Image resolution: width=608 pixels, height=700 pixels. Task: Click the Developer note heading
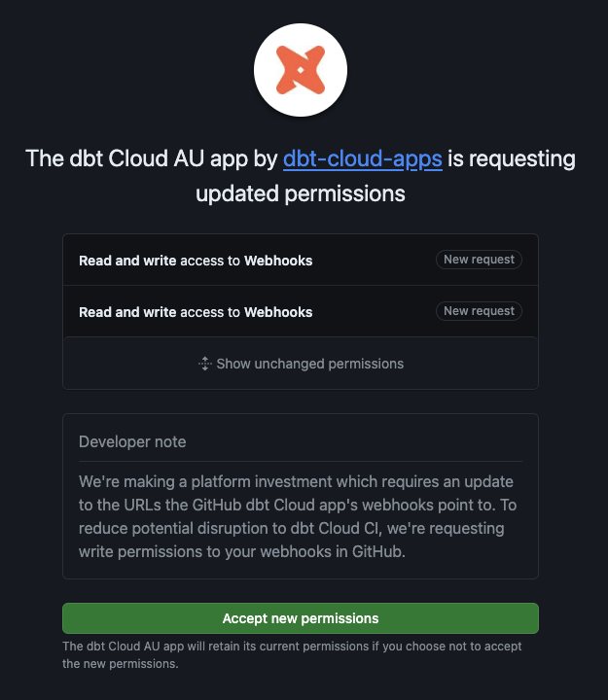click(132, 441)
